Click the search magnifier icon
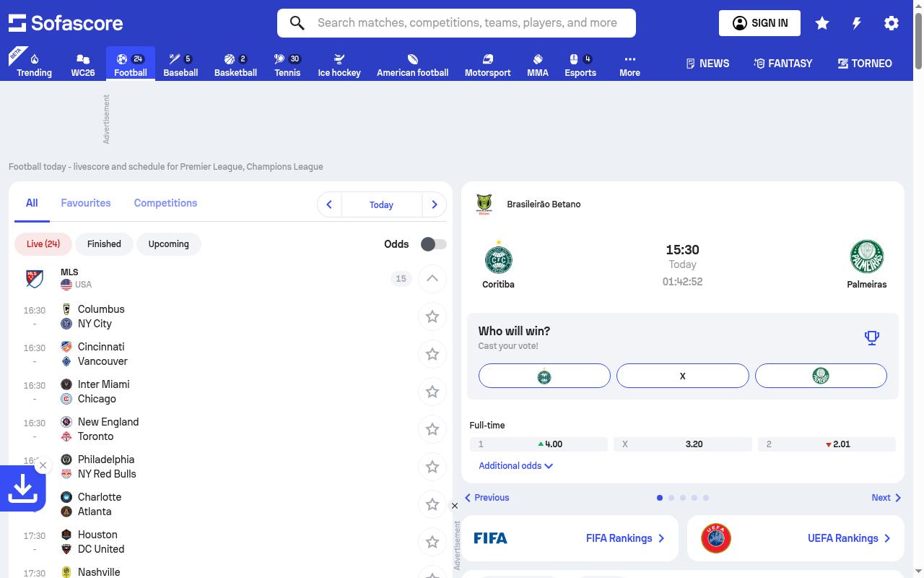The width and height of the screenshot is (924, 578). (x=297, y=23)
